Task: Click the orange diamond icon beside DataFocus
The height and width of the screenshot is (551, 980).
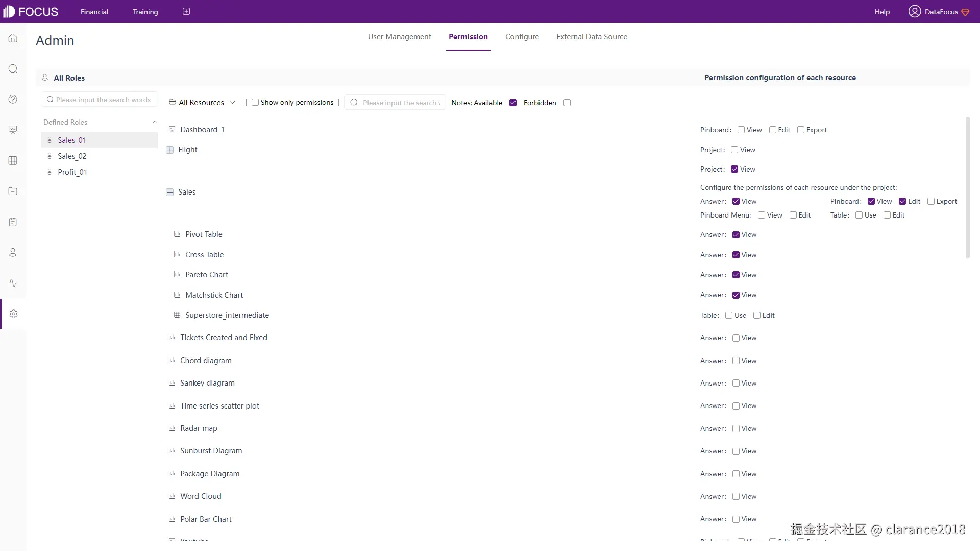Action: click(965, 12)
